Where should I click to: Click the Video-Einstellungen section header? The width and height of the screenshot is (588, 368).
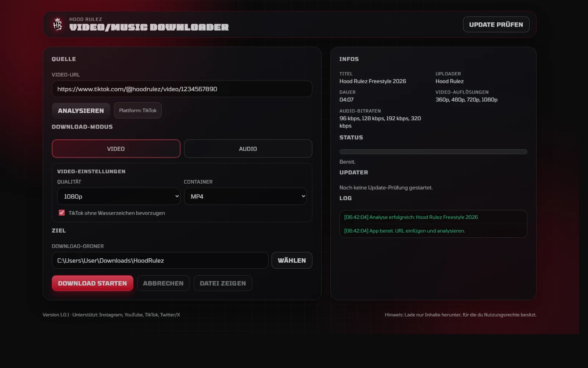tap(91, 171)
